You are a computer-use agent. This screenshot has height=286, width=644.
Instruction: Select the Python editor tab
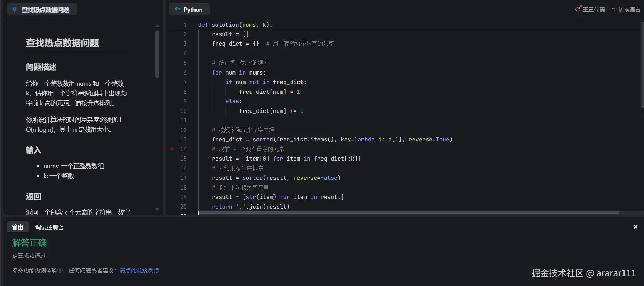[x=189, y=9]
